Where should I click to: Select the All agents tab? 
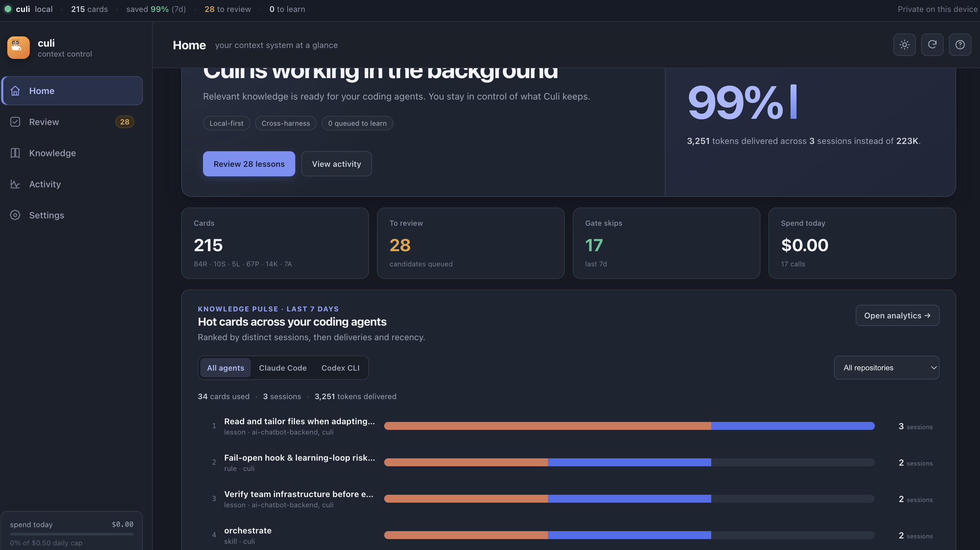point(225,368)
